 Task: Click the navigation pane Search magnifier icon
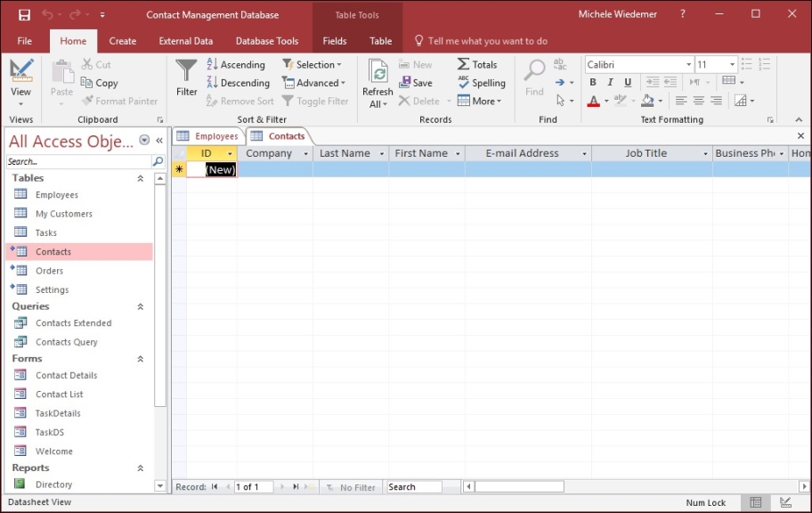point(158,162)
